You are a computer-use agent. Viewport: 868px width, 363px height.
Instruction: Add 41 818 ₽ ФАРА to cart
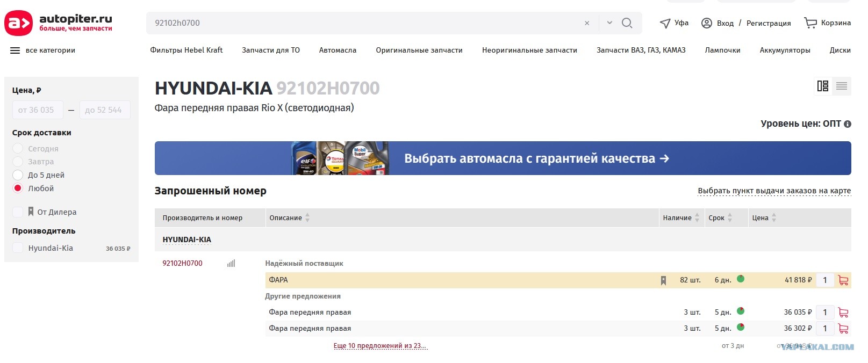843,280
